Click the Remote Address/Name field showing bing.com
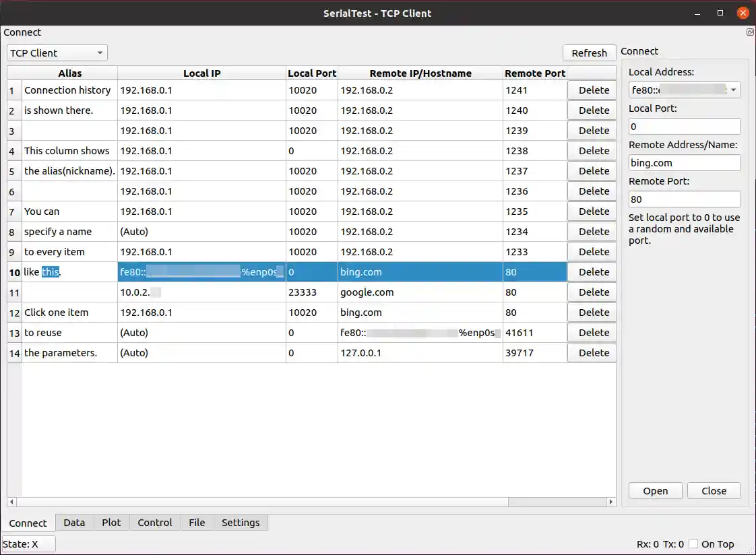This screenshot has height=555, width=756. coord(684,162)
